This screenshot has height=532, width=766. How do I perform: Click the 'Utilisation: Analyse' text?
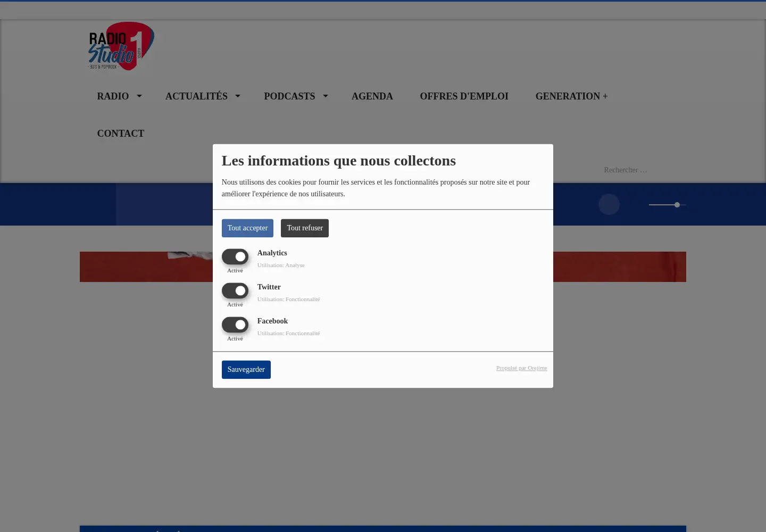(x=281, y=265)
